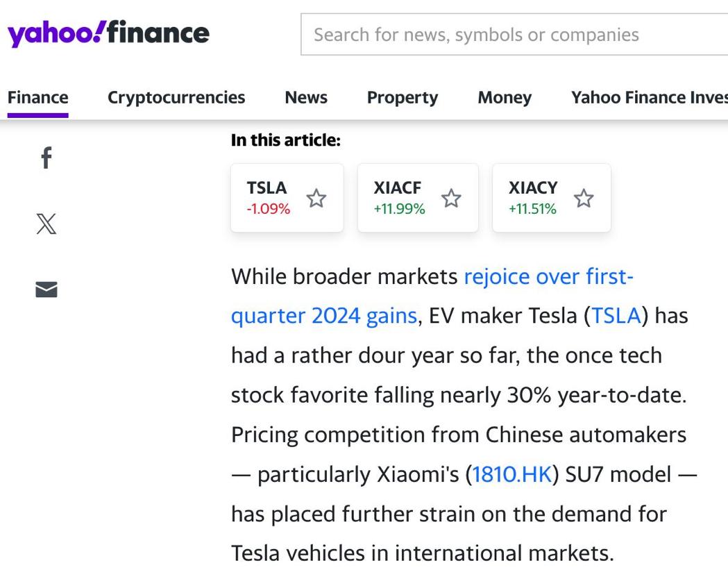Open Yahoo Finance Invest nav item
Screen dimensions: 728x579
coord(650,97)
